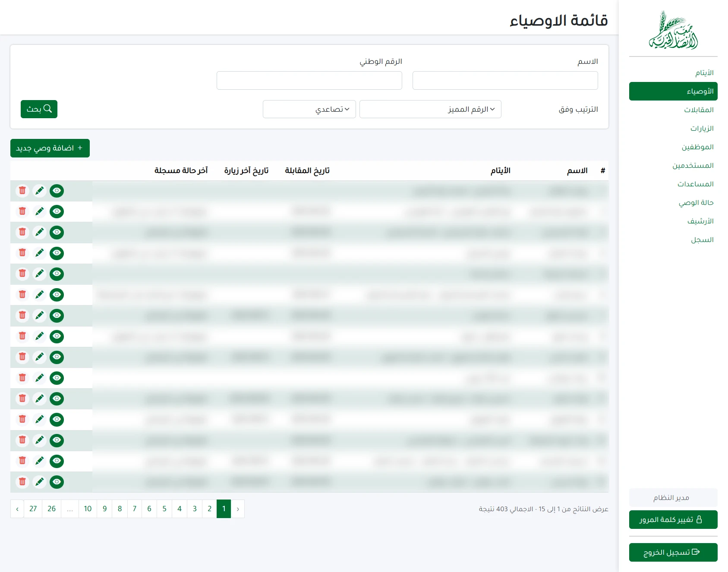Go to pagination page 4
The width and height of the screenshot is (728, 572).
(x=180, y=509)
